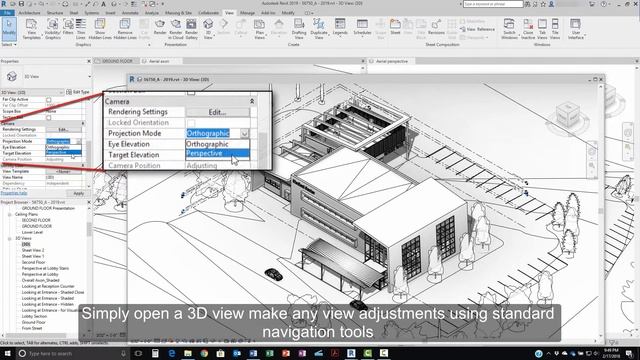Click the Save icon in quick access toolbar
The image size is (640, 360).
[22, 4]
